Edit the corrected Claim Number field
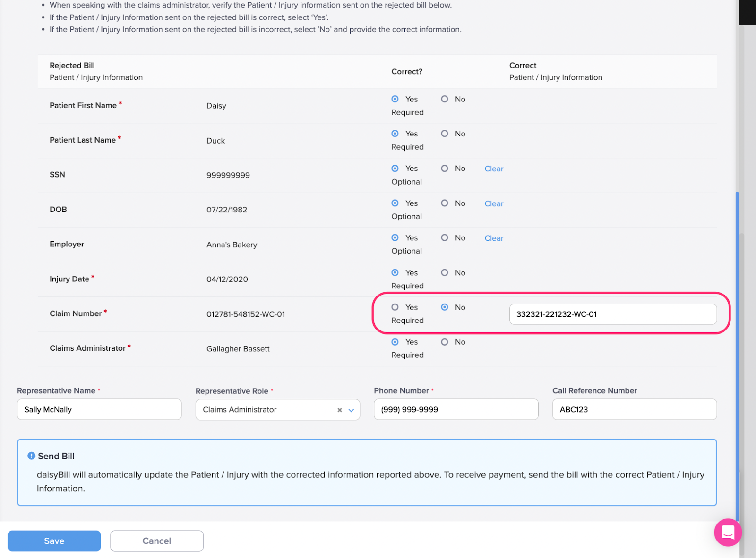Screen dimensions: 756x558 pos(612,314)
